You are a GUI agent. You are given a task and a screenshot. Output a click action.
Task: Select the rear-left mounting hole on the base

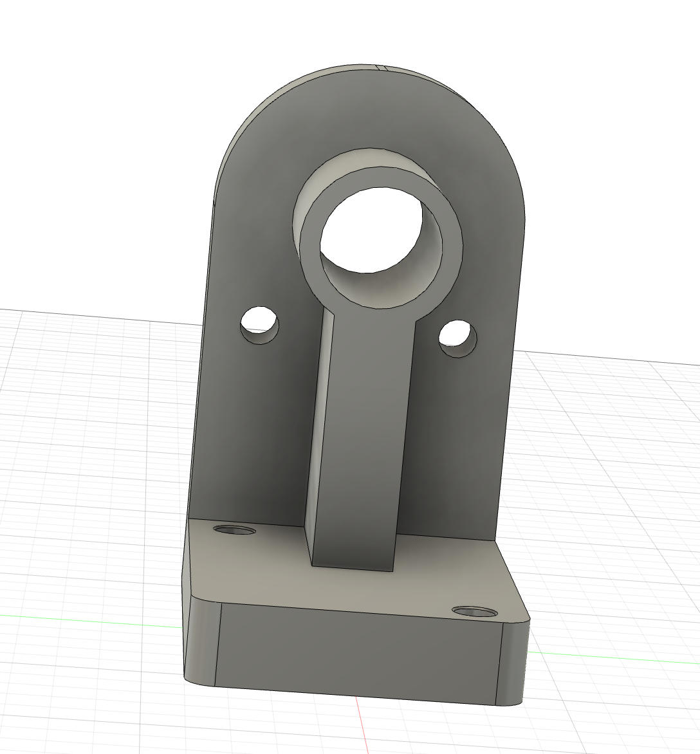pos(235,530)
